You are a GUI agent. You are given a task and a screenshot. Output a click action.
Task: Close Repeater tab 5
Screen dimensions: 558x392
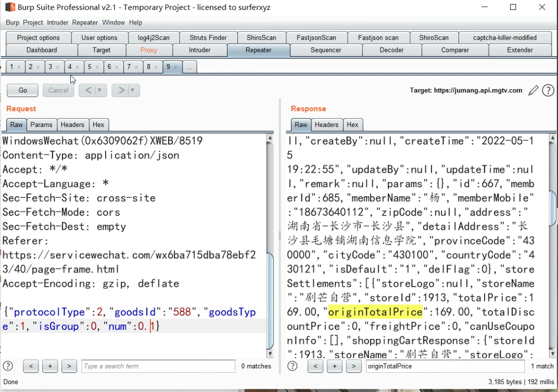pos(97,67)
